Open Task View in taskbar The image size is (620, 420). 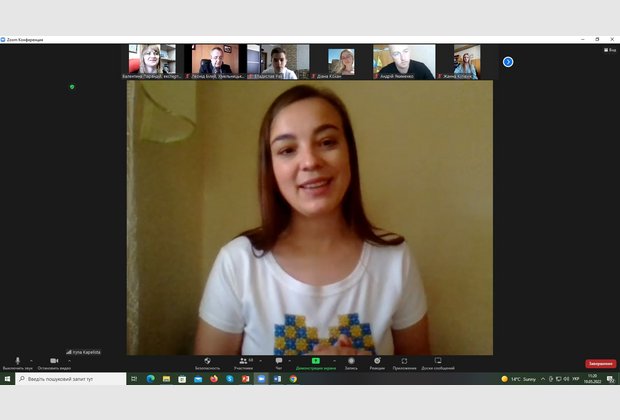point(134,379)
